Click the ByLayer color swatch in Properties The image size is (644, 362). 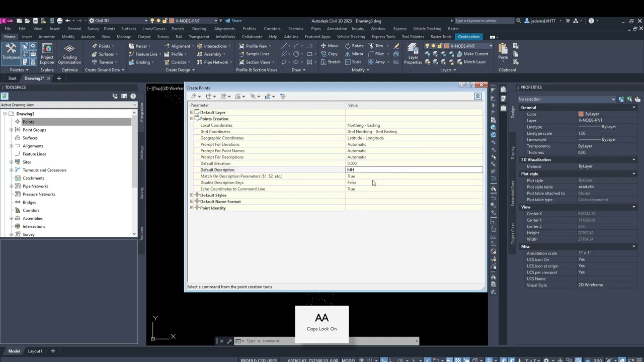coord(581,114)
